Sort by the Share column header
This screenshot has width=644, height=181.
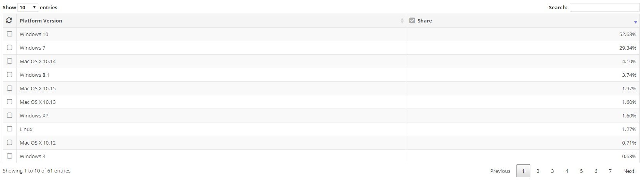pos(424,21)
